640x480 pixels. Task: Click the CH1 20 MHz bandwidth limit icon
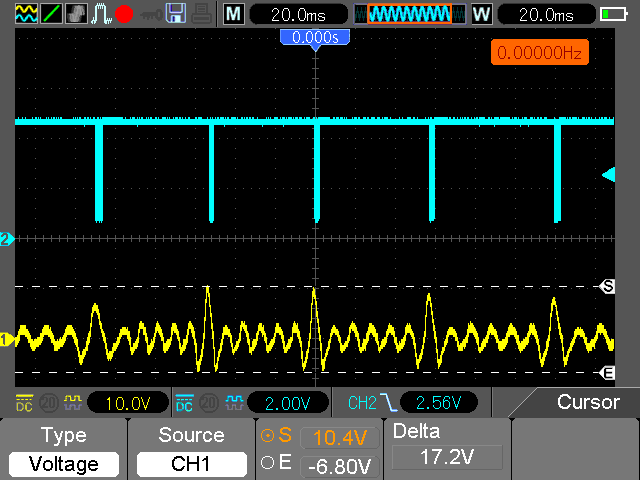[x=49, y=403]
